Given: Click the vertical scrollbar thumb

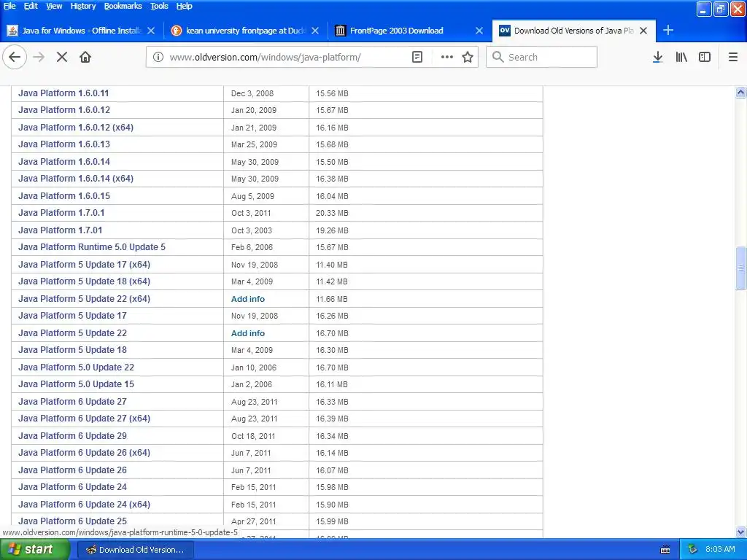Looking at the screenshot, I should click(x=740, y=268).
